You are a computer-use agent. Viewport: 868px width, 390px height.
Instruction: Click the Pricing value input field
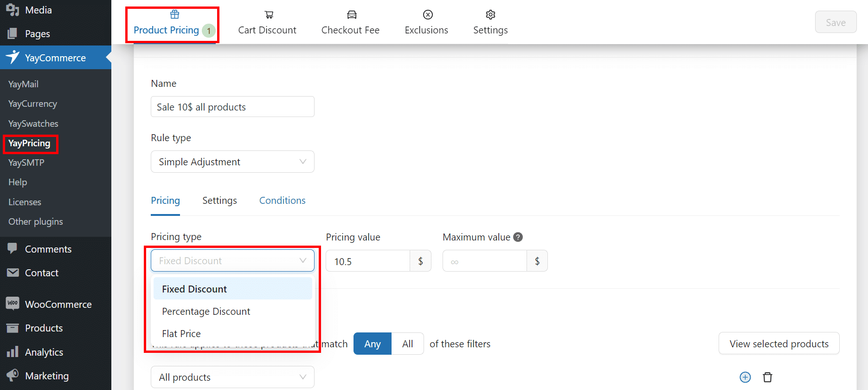(x=368, y=261)
